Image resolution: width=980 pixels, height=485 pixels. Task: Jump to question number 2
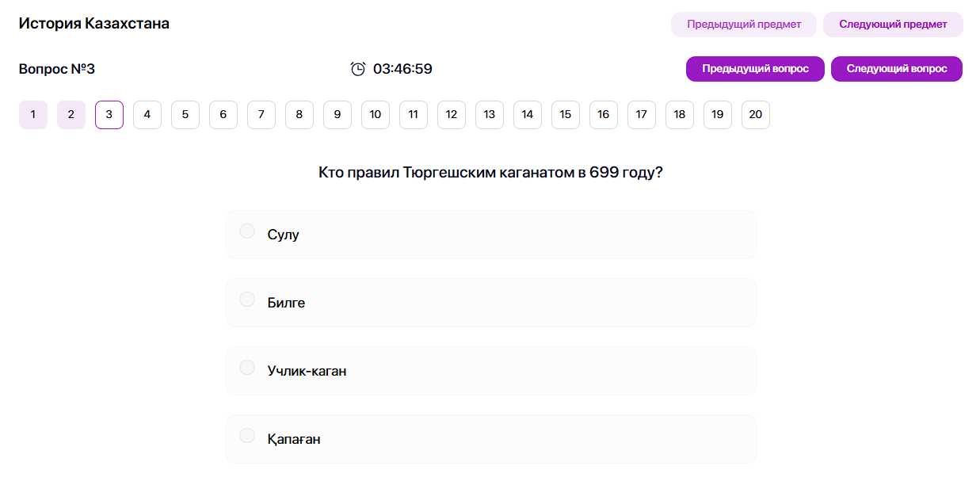point(71,114)
